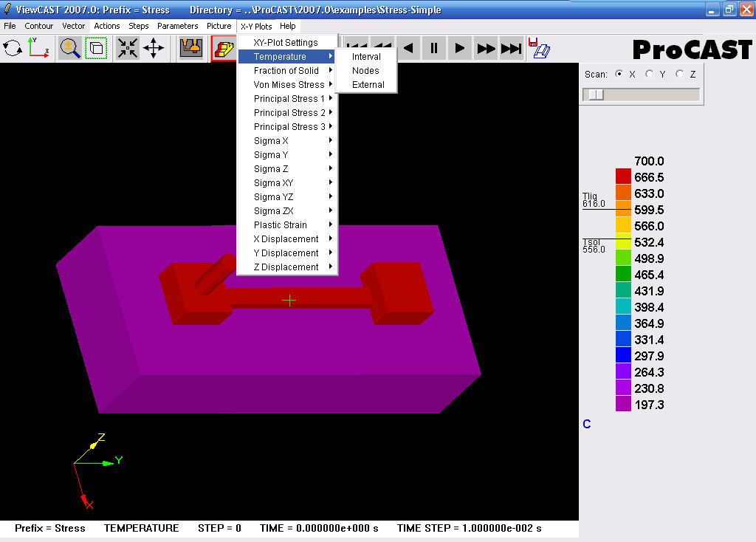The image size is (756, 542).
Task: Open the File menu
Action: tap(10, 26)
